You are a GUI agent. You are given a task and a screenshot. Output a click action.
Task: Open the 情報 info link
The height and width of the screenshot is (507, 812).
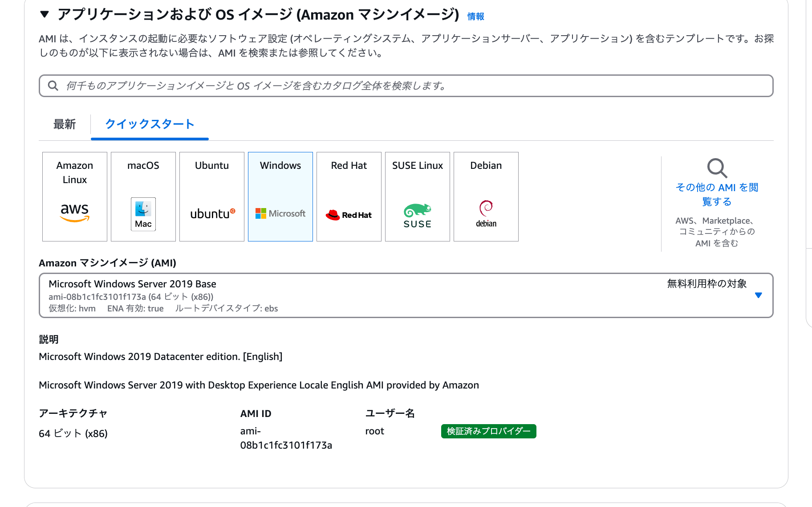coord(476,16)
